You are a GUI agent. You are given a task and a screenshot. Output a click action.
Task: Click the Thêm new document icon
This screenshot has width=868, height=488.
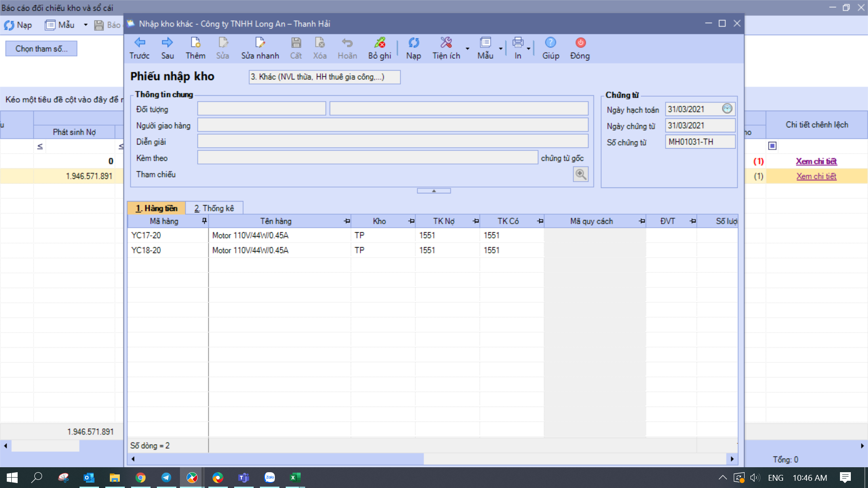pyautogui.click(x=195, y=42)
